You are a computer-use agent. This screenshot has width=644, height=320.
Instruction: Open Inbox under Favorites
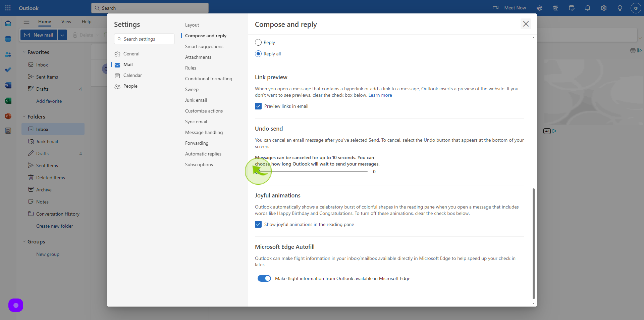point(42,65)
